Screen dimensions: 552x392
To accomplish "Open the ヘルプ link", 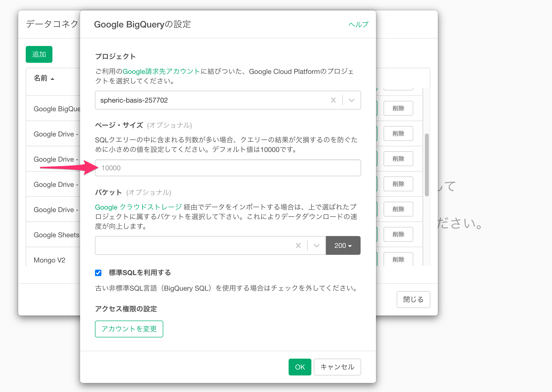I will click(358, 24).
